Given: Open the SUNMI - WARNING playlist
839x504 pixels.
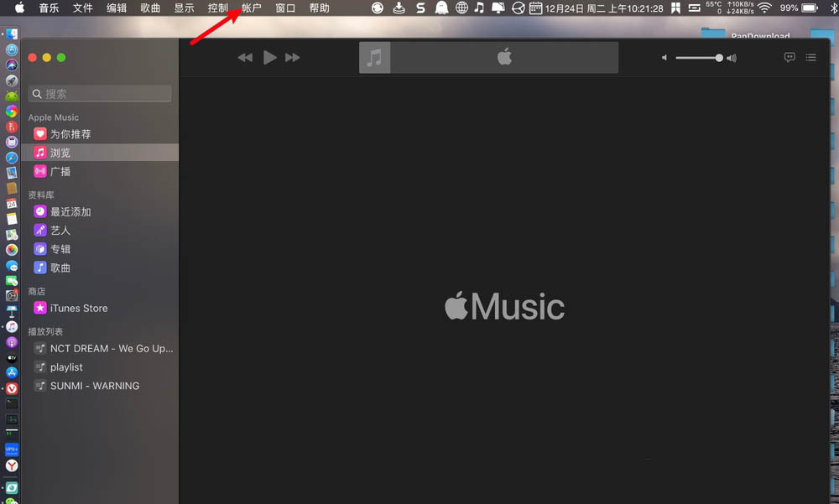Looking at the screenshot, I should 100,386.
